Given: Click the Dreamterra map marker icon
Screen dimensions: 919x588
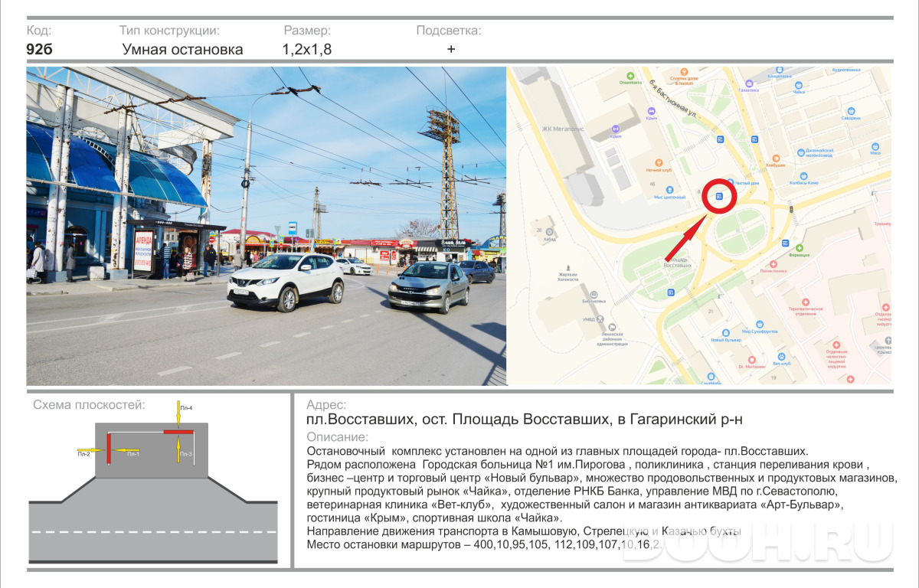Looking at the screenshot, I should [x=630, y=76].
